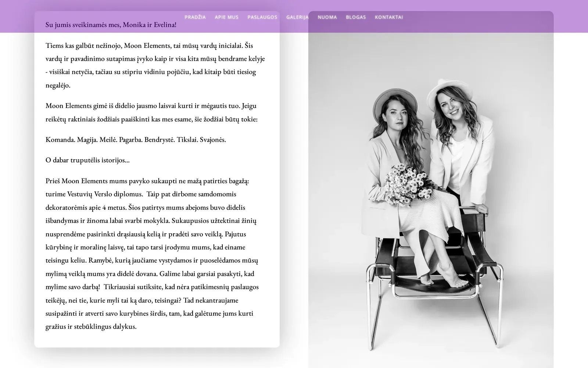Screen dimensions: 588x368
Task: Click the black-and-white photo of the two women
Action: click(431, 190)
